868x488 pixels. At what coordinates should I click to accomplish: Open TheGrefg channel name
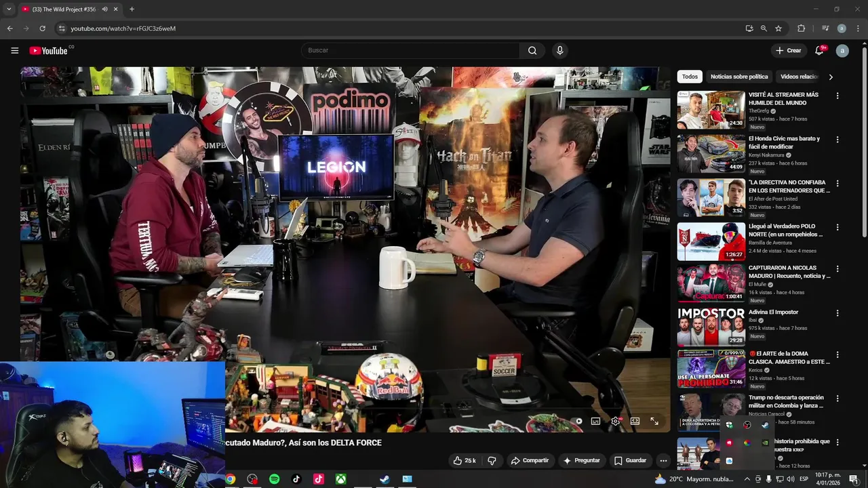(x=759, y=110)
